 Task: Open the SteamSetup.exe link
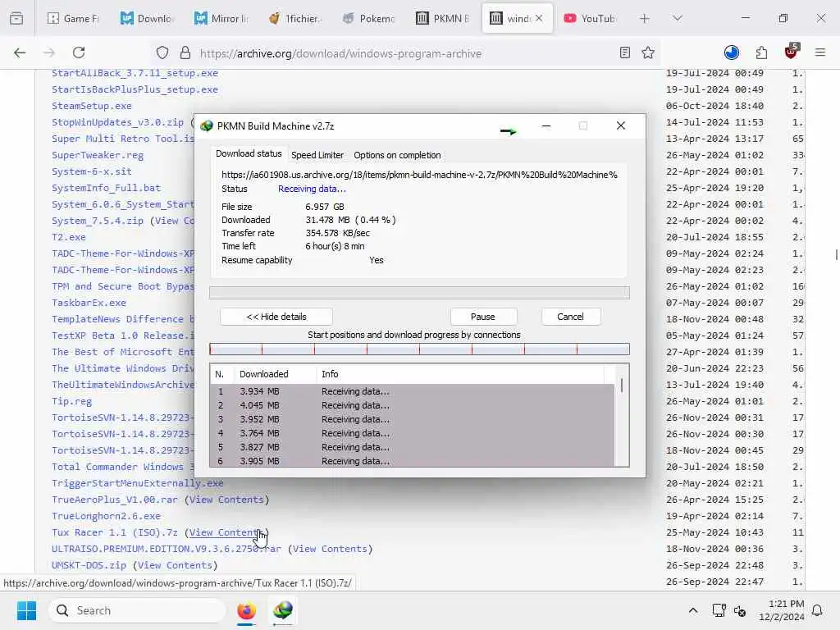(92, 106)
